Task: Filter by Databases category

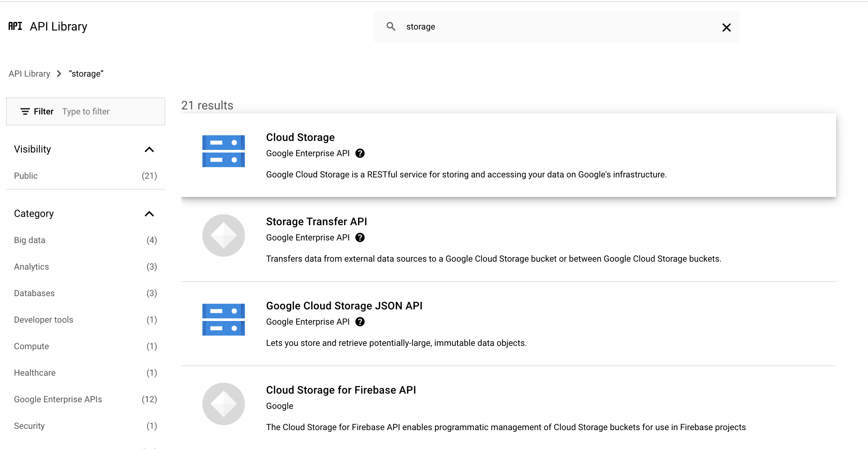Action: coord(86,293)
